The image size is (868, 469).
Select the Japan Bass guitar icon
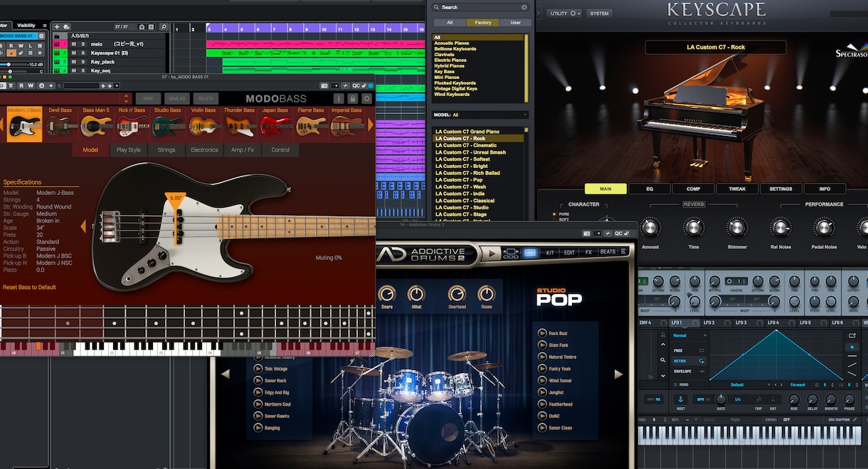pos(275,127)
